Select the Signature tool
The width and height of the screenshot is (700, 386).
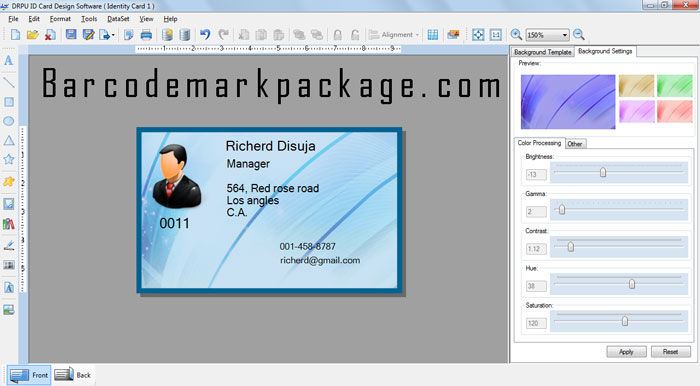(8, 245)
